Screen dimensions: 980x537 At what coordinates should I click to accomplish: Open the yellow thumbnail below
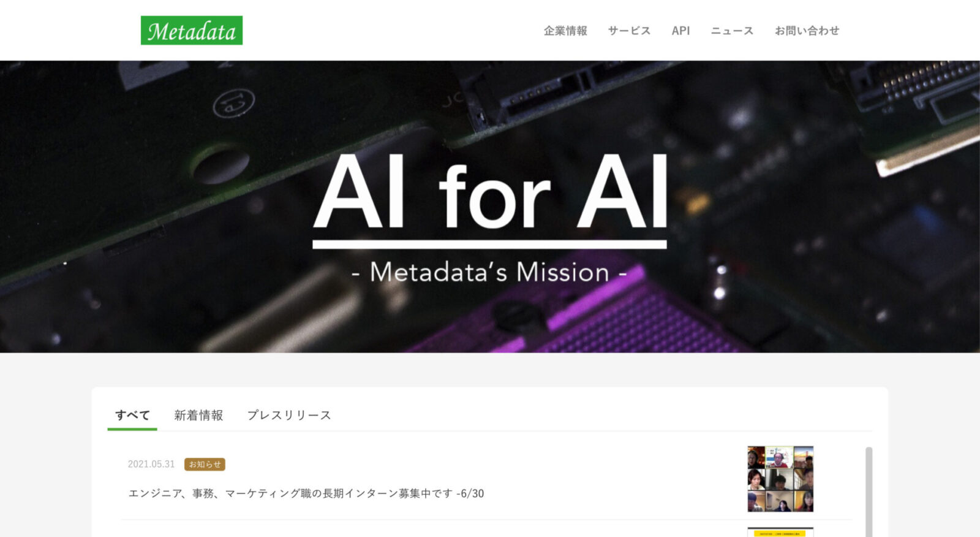click(x=780, y=532)
